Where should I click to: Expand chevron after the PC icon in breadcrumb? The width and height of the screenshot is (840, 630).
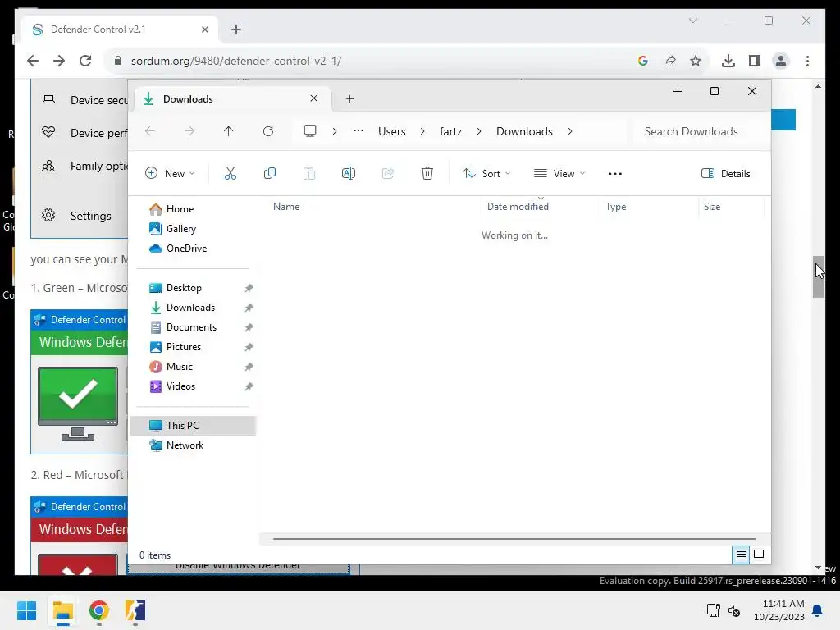pyautogui.click(x=335, y=131)
